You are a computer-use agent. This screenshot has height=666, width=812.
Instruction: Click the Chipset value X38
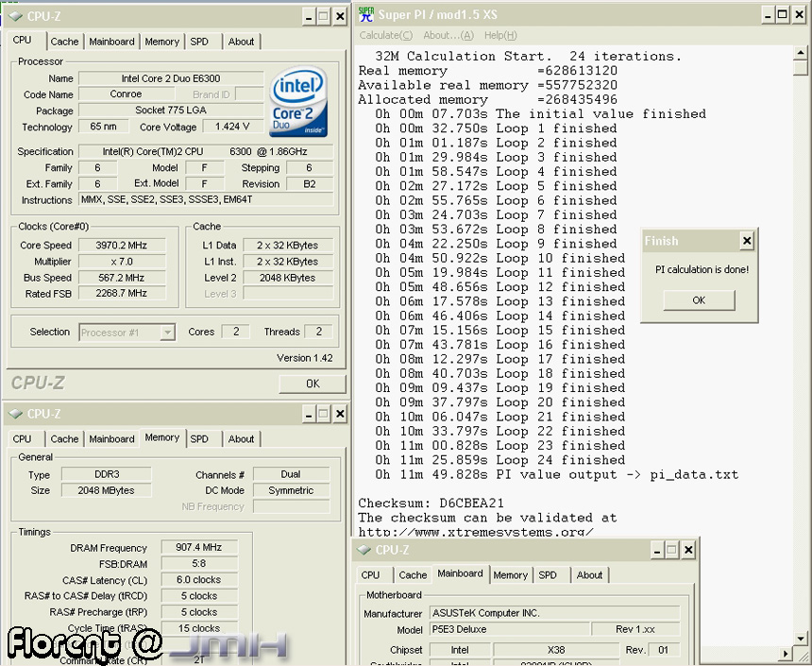click(x=556, y=650)
